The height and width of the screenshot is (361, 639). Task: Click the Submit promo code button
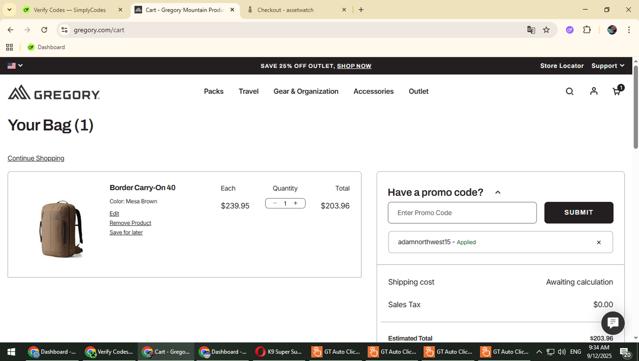coord(578,212)
